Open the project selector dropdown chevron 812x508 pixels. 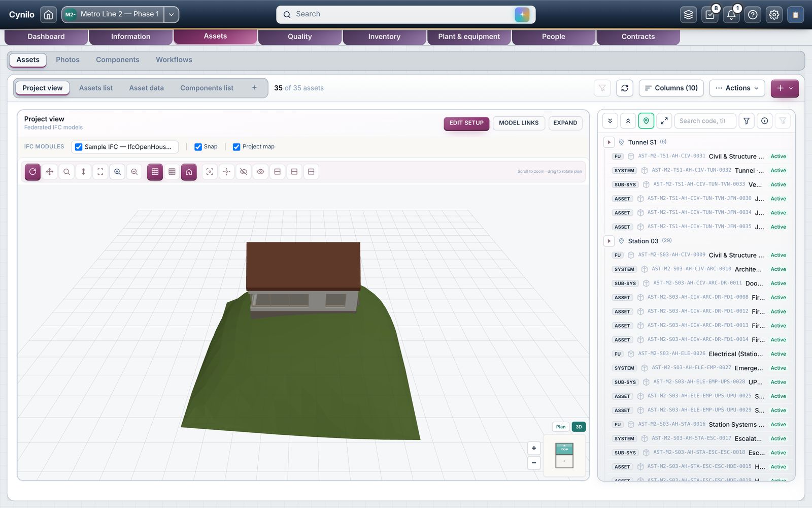(172, 14)
